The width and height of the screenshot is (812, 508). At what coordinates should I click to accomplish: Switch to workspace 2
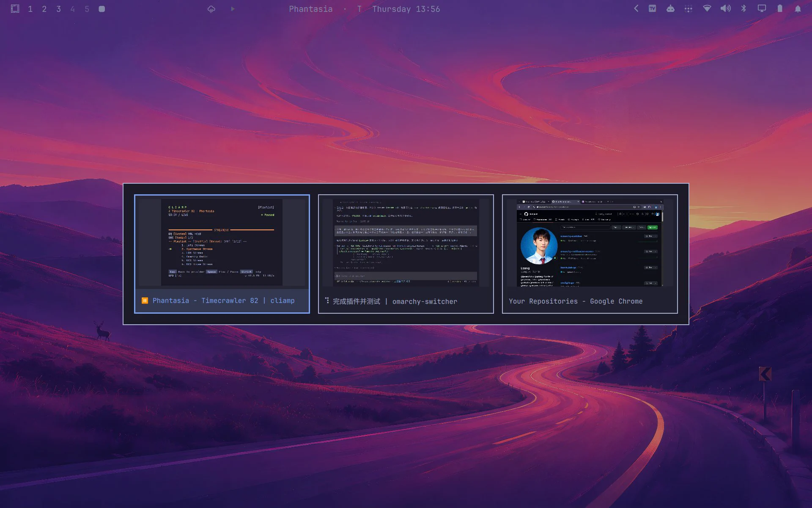pos(44,9)
